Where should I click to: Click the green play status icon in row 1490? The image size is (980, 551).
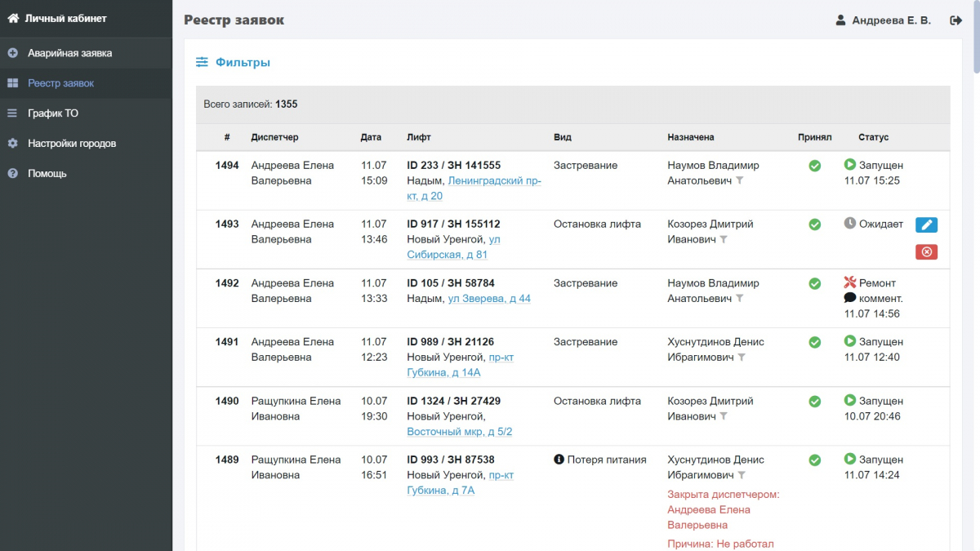click(850, 400)
